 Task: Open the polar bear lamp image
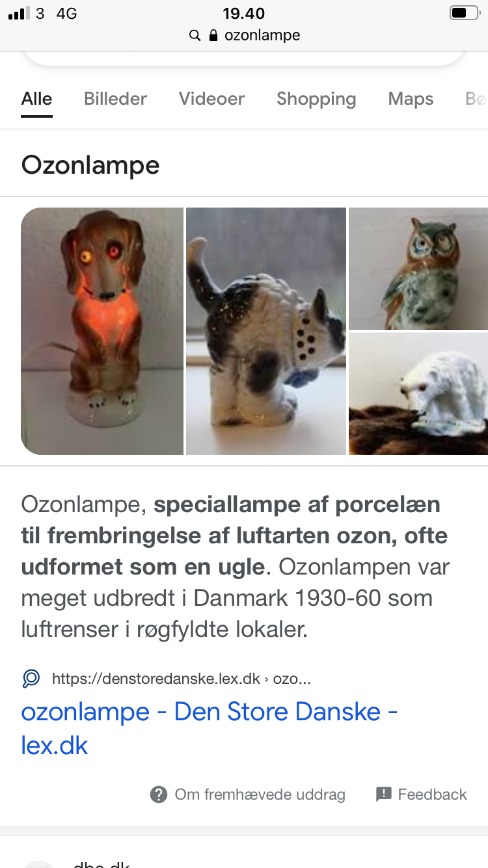418,394
